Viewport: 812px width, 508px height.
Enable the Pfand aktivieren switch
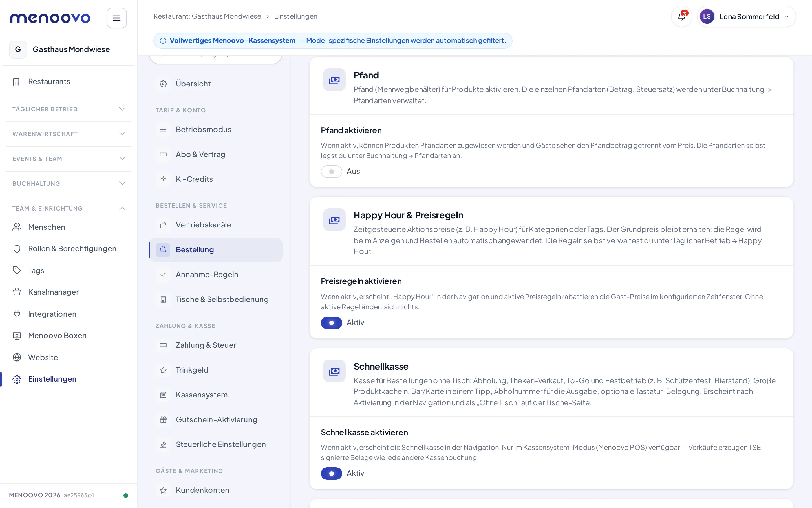pyautogui.click(x=331, y=171)
